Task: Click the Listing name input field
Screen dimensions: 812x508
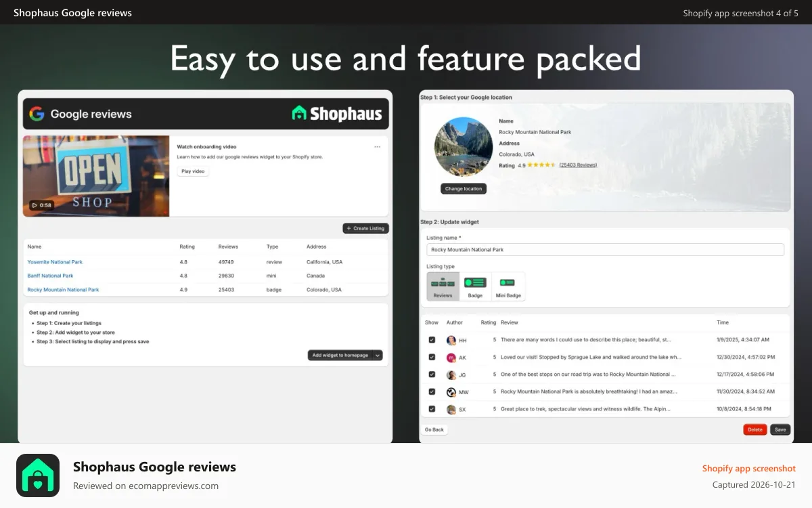Action: click(605, 249)
